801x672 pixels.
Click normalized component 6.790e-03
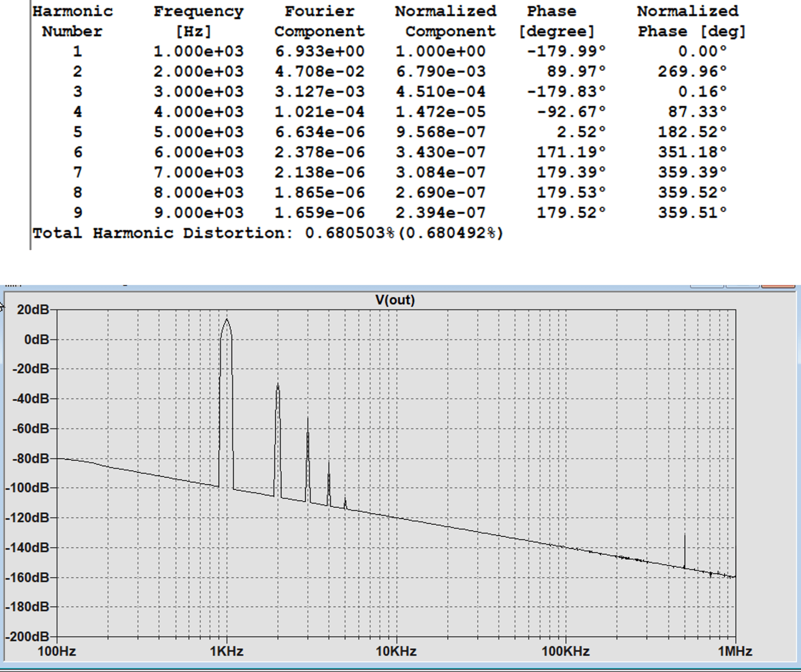tap(441, 72)
